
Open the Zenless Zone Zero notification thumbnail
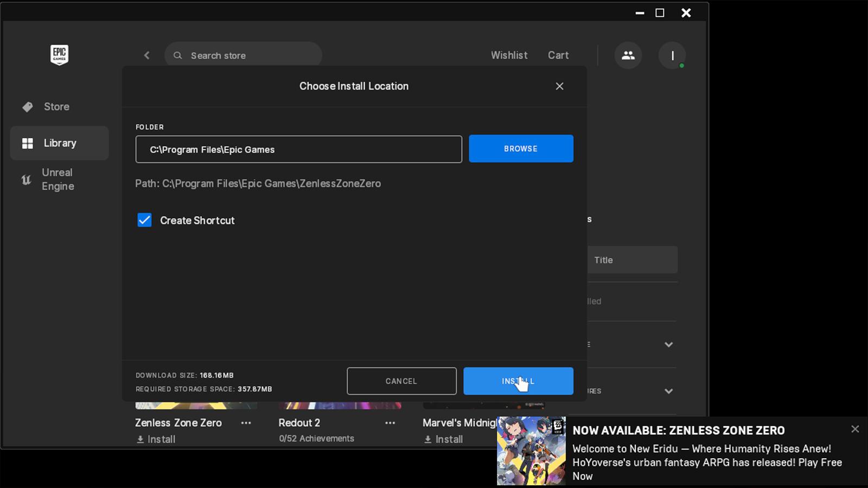coord(531,451)
